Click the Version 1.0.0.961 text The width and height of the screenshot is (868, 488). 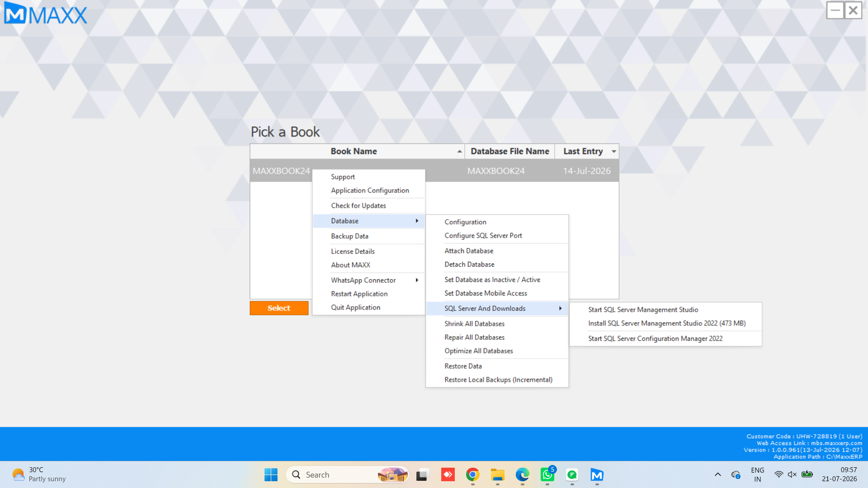[x=803, y=450]
